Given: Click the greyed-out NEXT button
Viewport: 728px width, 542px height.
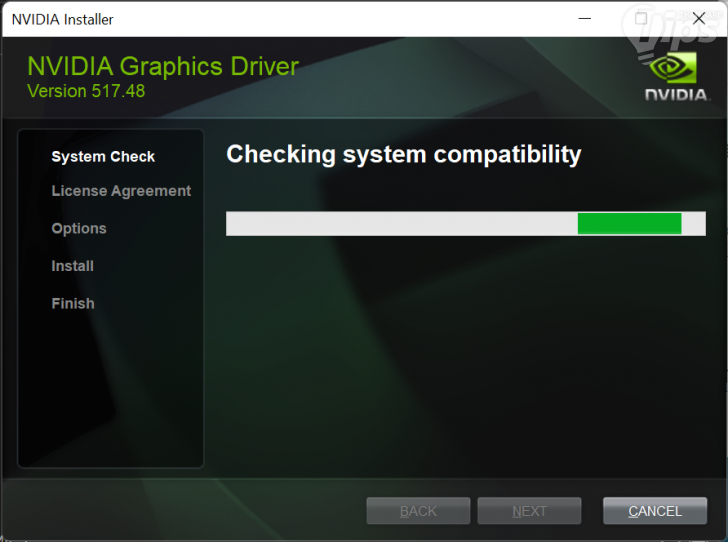Looking at the screenshot, I should (x=529, y=511).
